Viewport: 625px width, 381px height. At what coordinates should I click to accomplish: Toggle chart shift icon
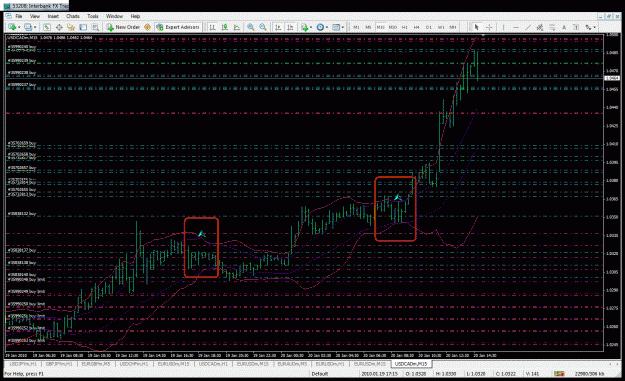290,27
